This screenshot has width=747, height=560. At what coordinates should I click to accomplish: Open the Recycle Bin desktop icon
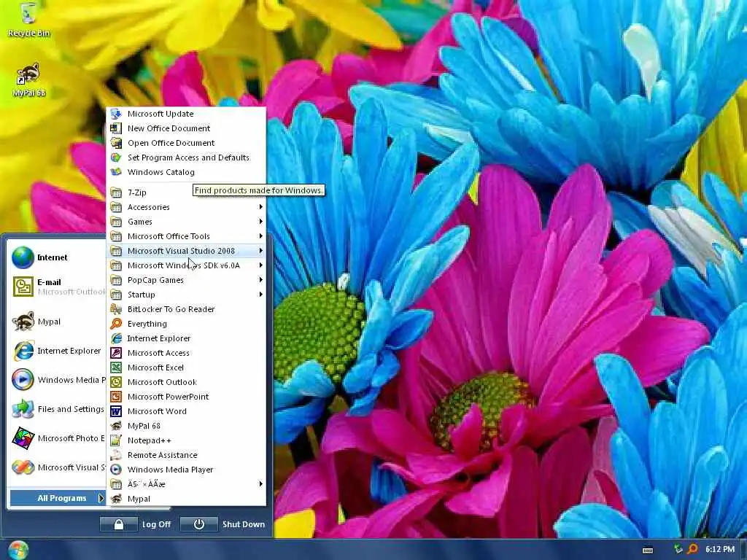tap(28, 19)
